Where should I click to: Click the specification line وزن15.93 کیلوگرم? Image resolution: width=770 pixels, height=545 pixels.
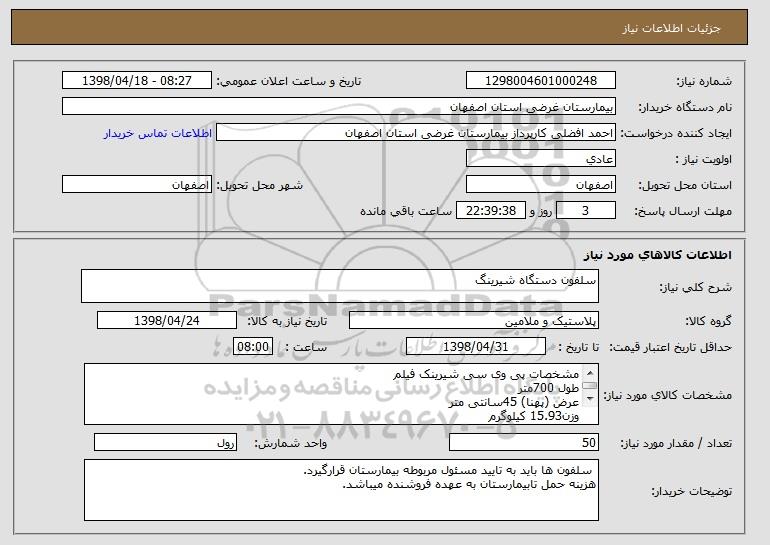click(533, 416)
